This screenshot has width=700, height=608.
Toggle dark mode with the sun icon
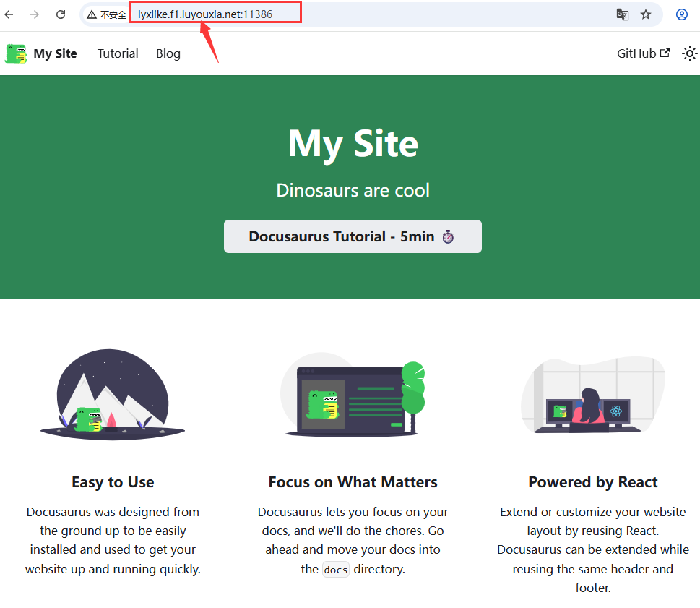click(x=689, y=53)
